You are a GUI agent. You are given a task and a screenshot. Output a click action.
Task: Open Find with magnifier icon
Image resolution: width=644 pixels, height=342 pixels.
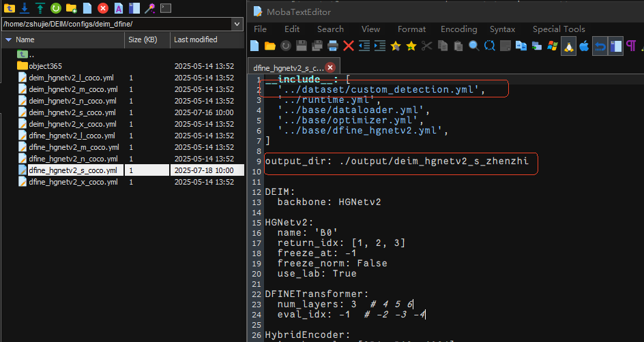click(x=474, y=46)
